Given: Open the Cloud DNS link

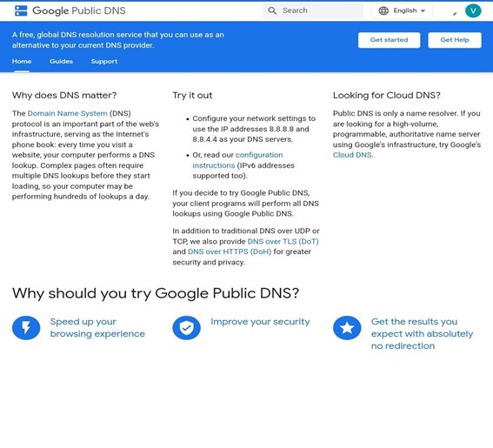Looking at the screenshot, I should (352, 155).
